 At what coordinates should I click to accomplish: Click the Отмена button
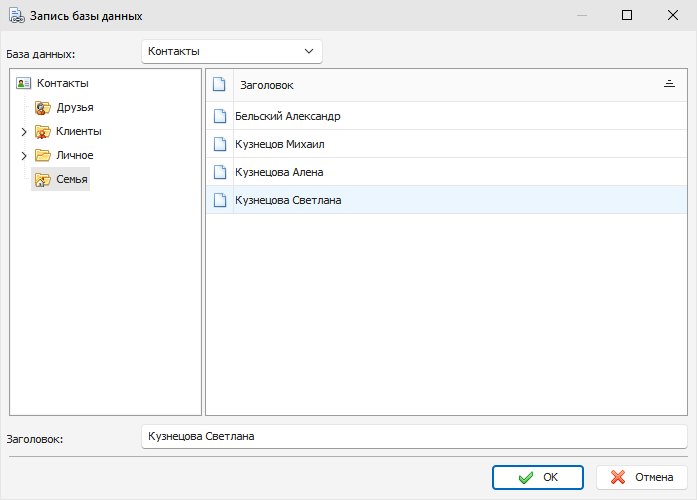point(641,477)
